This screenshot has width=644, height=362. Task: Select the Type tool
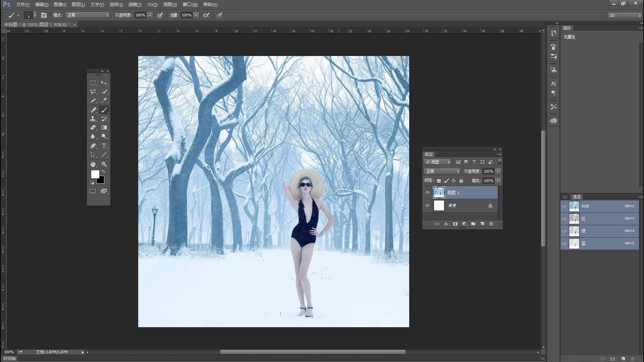tap(104, 145)
